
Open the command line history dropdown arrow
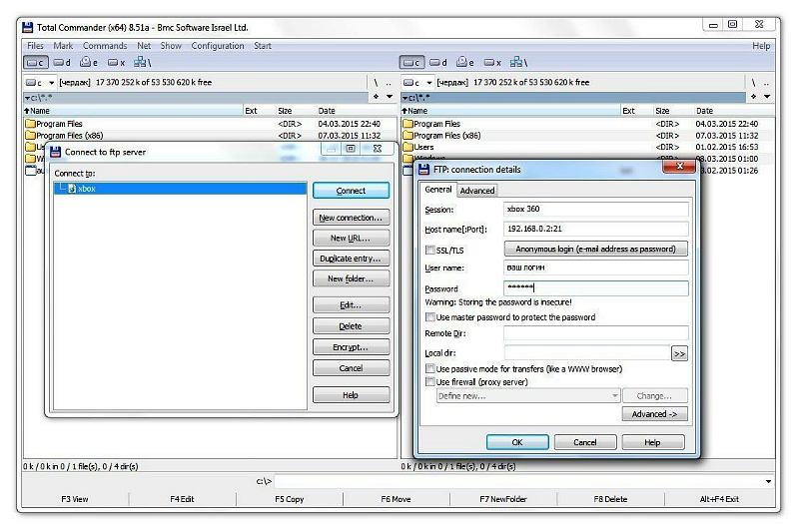click(768, 481)
